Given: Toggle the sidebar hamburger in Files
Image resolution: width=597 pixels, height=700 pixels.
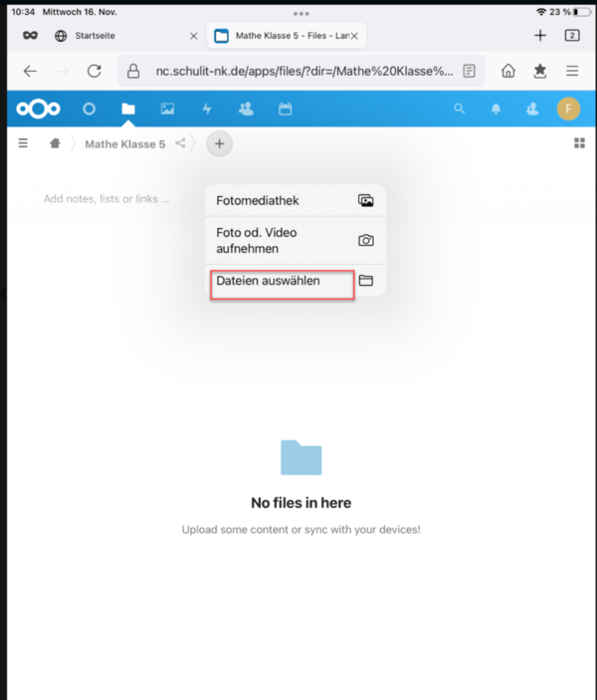Looking at the screenshot, I should pos(23,143).
